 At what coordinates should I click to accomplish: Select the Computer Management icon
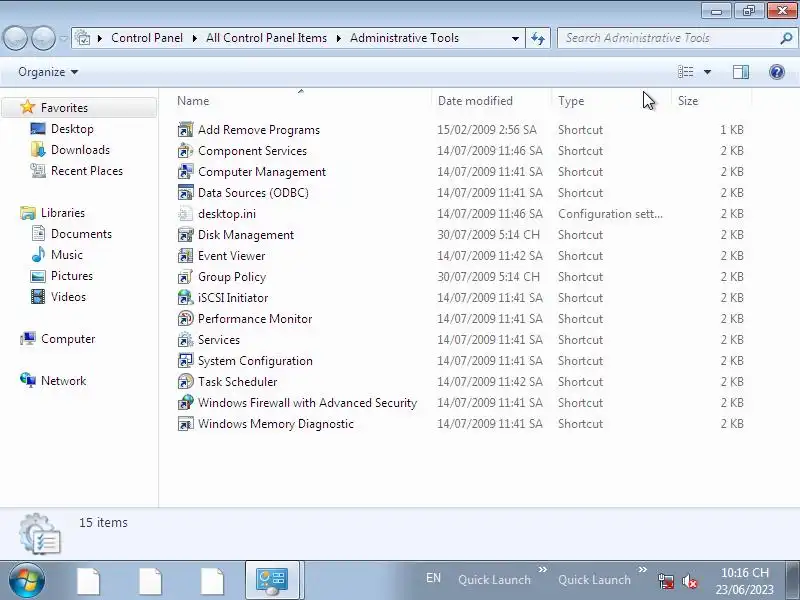(185, 171)
